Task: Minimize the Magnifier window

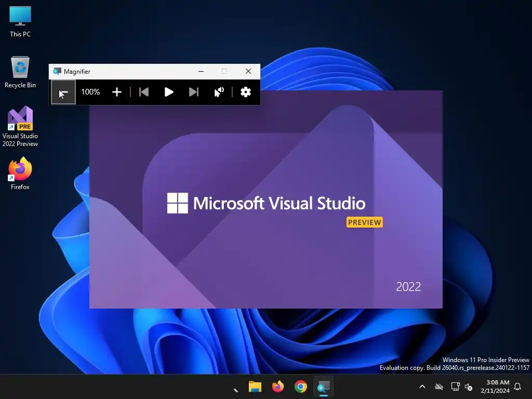Action: 201,71
